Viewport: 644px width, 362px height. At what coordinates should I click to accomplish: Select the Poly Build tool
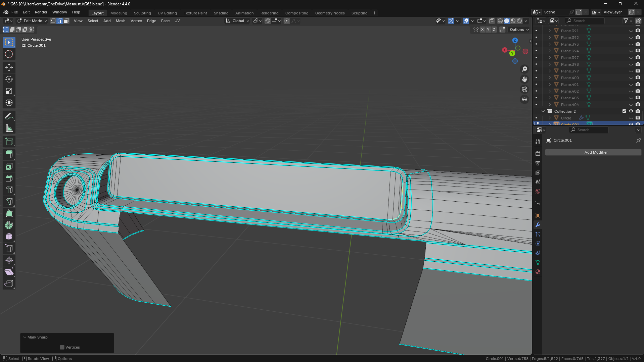[x=9, y=213]
